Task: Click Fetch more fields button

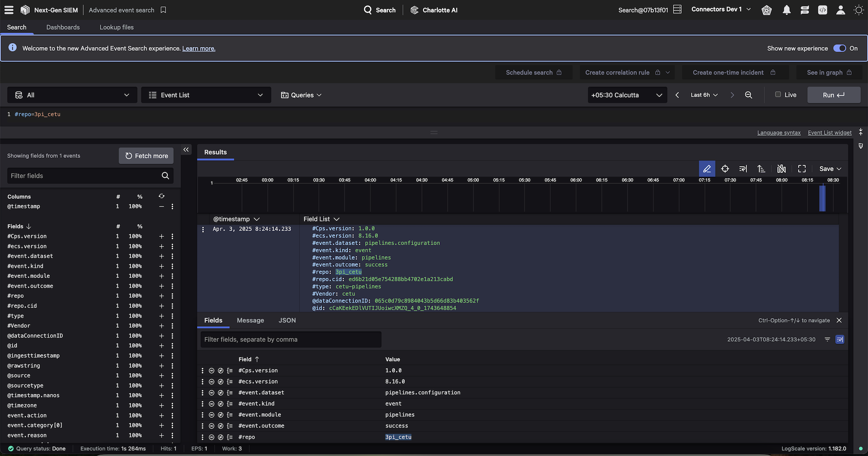Action: [146, 156]
